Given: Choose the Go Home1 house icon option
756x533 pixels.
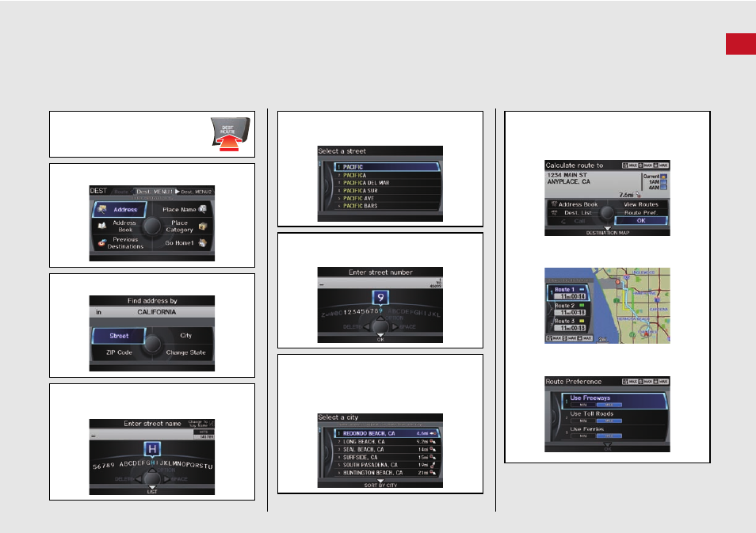Looking at the screenshot, I should 185,243.
